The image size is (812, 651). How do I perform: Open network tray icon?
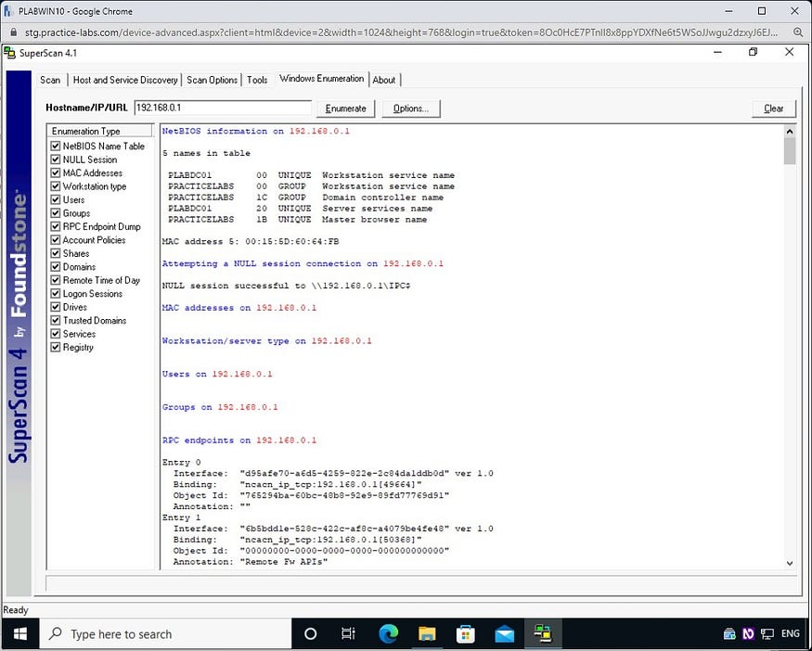coord(767,634)
